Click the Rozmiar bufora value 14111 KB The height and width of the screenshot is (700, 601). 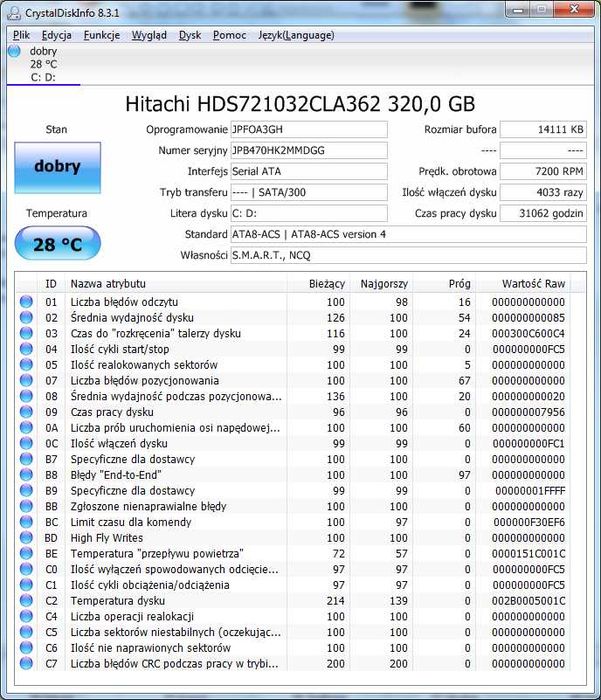(x=543, y=129)
